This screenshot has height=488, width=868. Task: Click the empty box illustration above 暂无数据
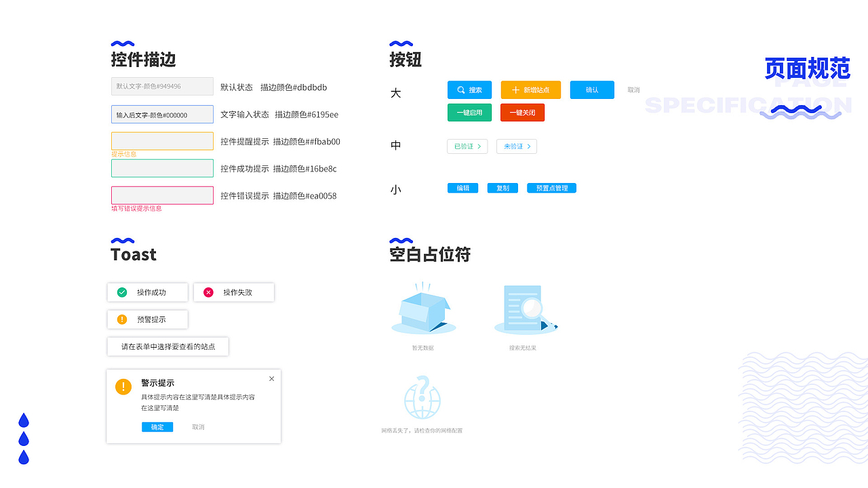[424, 310]
